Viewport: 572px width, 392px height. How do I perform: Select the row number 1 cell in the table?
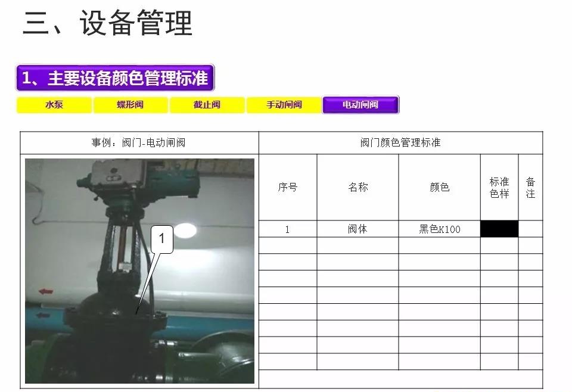[x=288, y=229]
